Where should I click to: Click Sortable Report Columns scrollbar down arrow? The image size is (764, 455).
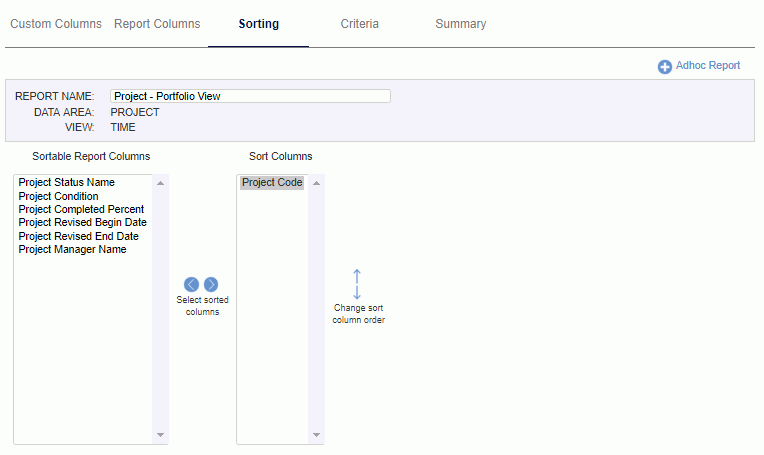160,435
